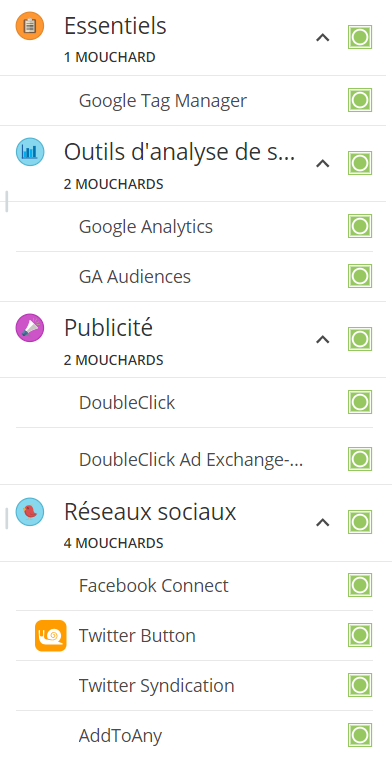Select the Réseaux sociaux category title
The height and width of the screenshot is (767, 392).
click(x=150, y=512)
